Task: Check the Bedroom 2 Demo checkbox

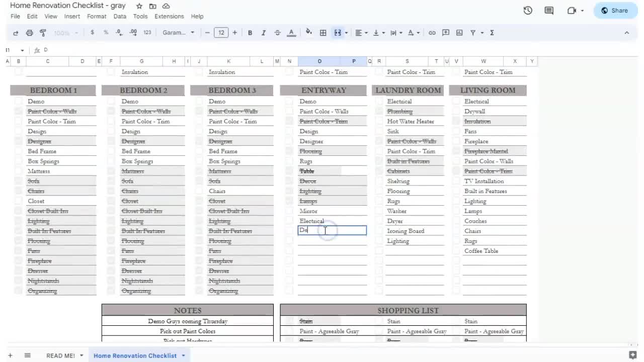Action: point(111,101)
